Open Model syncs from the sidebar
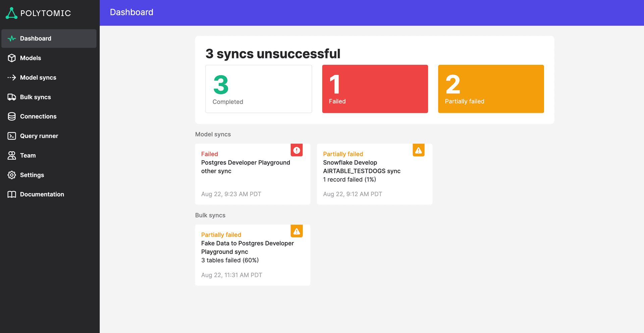644x333 pixels. point(38,78)
